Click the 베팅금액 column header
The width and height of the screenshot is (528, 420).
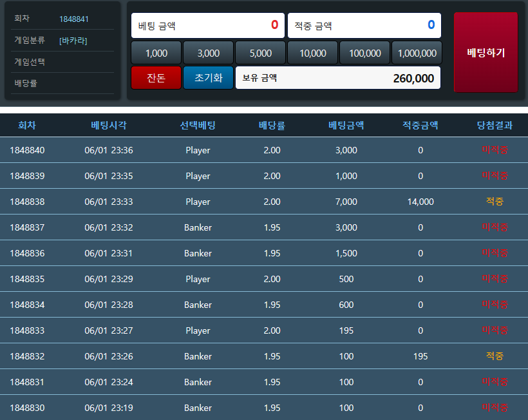click(346, 126)
